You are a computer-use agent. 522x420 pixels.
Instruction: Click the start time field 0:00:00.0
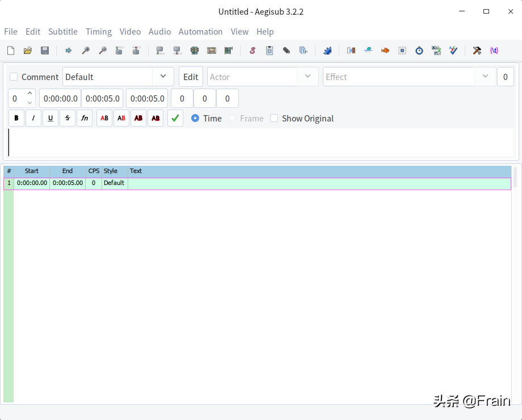tap(60, 99)
